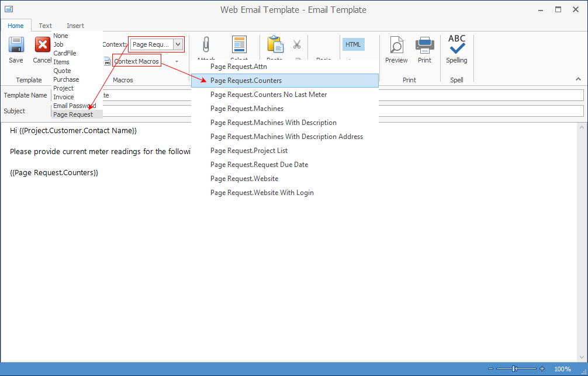This screenshot has height=376, width=588.
Task: Click the zoom slider handle
Action: (514, 369)
